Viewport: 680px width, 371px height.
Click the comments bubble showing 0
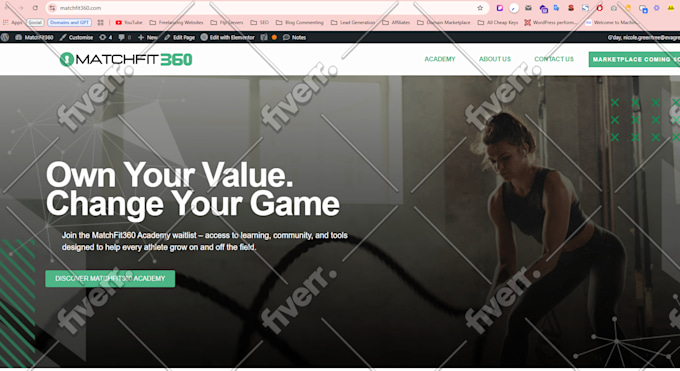point(125,37)
